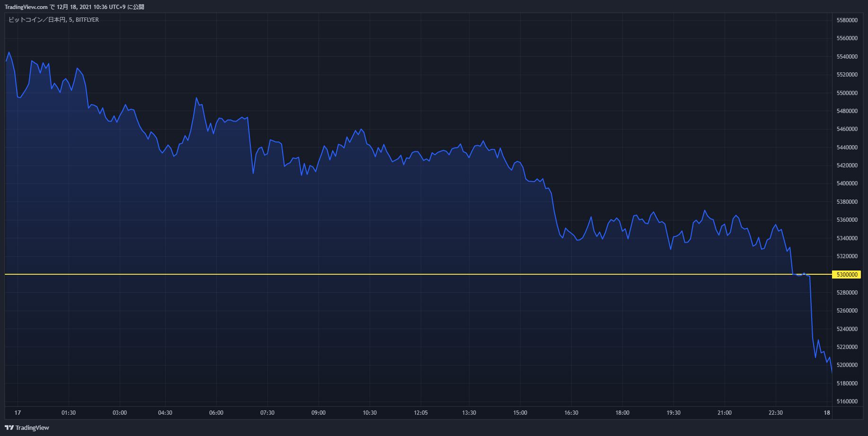Click the 19:30 time axis label
Viewport: 868px width, 436px height.
pos(673,413)
